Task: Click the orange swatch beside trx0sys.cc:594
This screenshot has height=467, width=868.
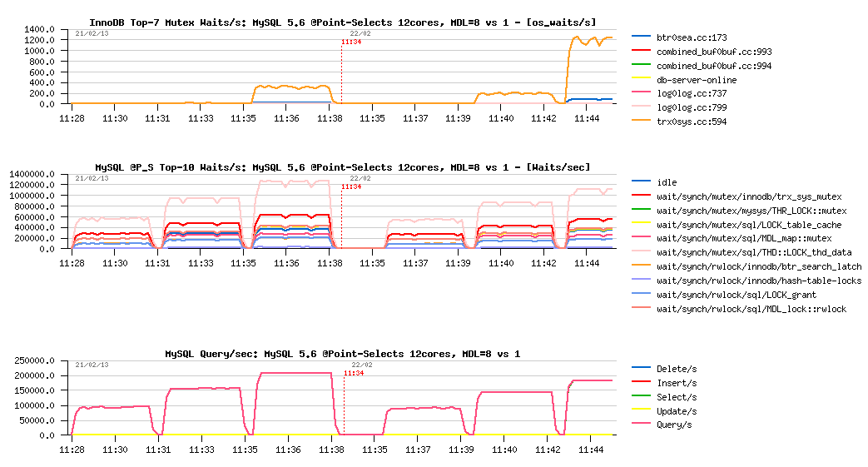Action: 641,120
